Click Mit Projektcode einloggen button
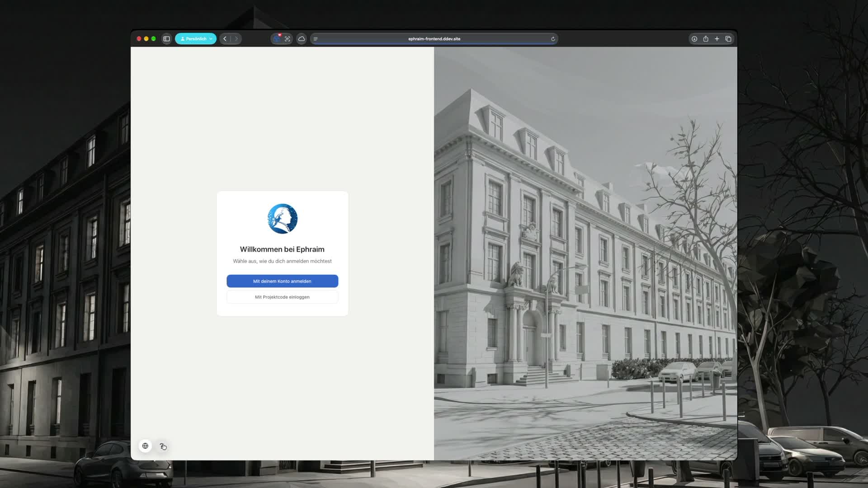868x488 pixels. pos(282,297)
